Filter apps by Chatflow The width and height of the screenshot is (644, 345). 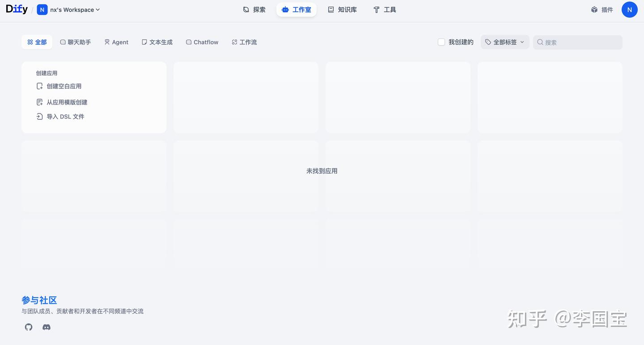(202, 42)
